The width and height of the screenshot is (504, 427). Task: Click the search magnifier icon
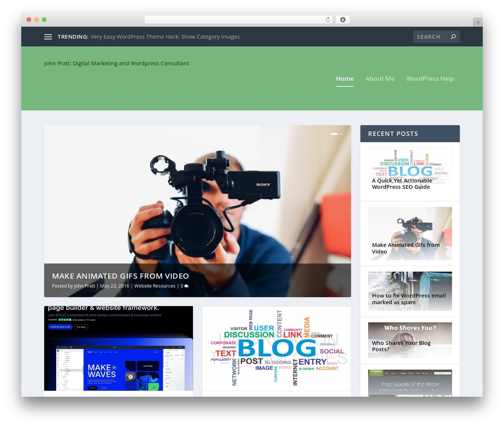coord(453,37)
